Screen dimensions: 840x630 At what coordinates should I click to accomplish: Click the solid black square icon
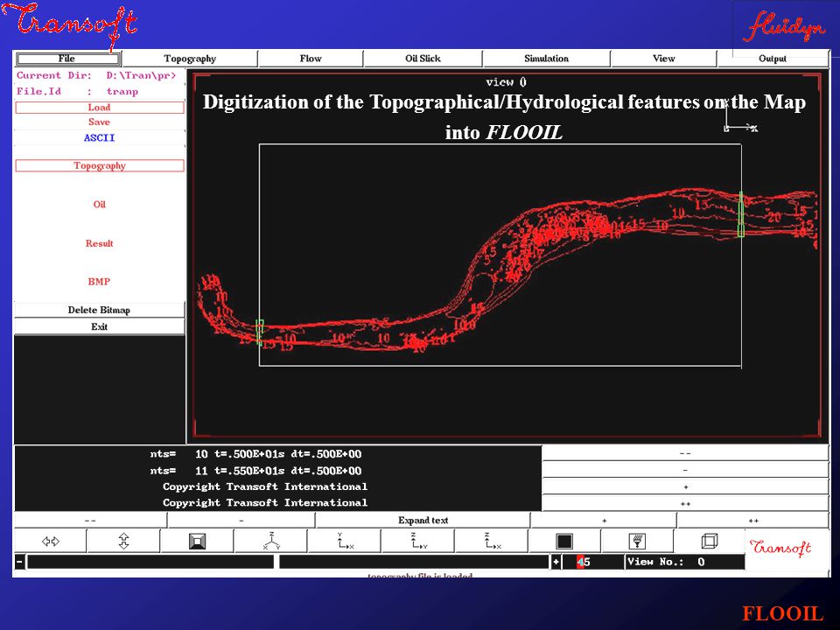pos(564,541)
